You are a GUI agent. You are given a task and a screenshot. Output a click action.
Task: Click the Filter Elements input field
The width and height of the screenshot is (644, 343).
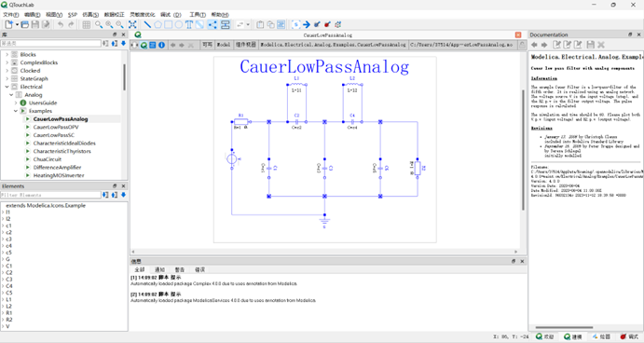[x=50, y=195]
